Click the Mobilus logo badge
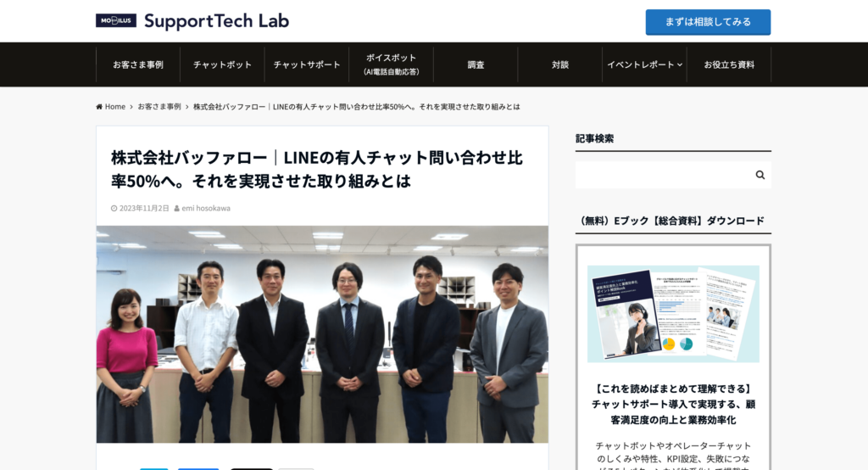868x470 pixels. 115,20
